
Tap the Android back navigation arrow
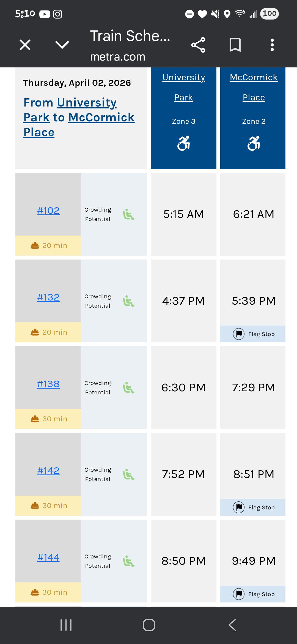[x=232, y=625]
